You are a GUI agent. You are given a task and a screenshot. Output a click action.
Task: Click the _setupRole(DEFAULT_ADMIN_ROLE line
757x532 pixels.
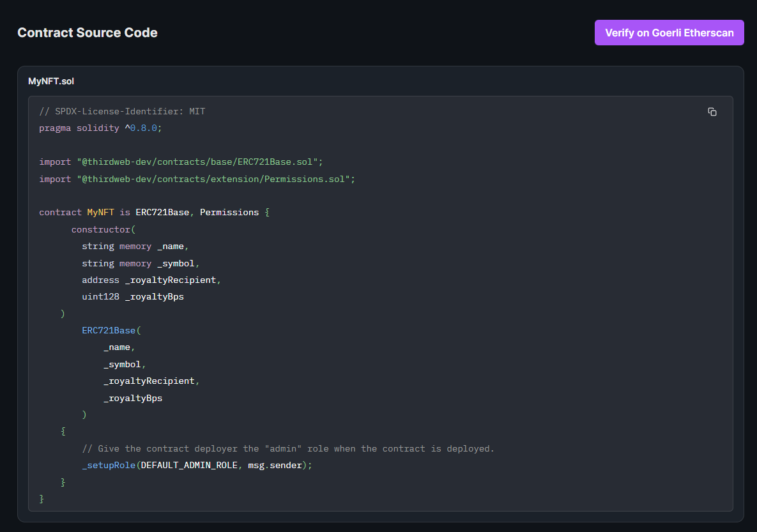[197, 466]
